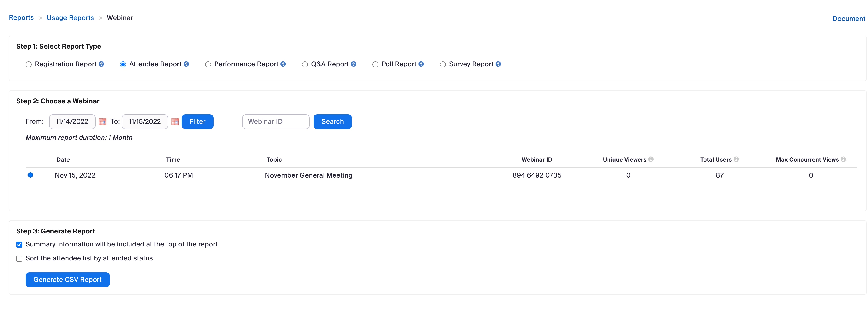Click the help icon beside Attendee Report
The width and height of the screenshot is (868, 324).
pos(186,64)
